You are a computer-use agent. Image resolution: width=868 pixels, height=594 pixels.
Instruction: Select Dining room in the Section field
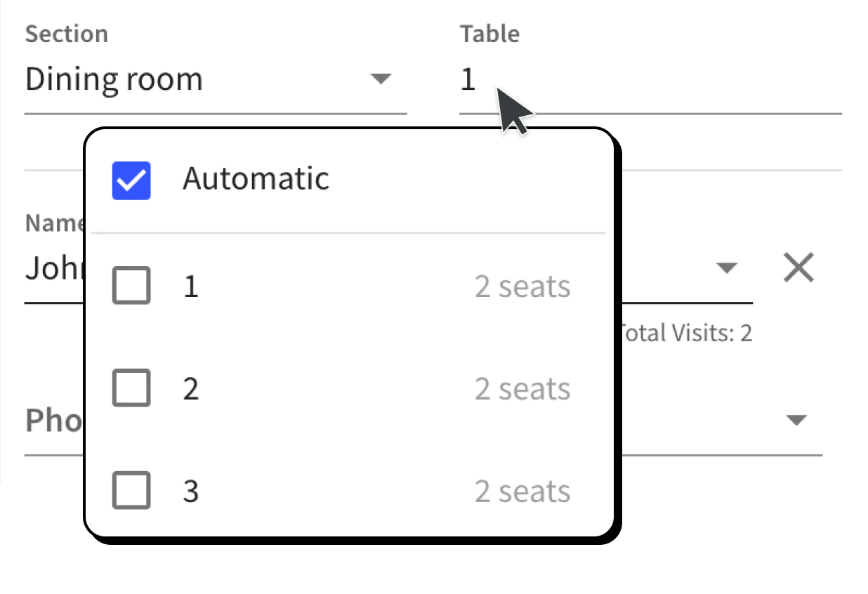coord(114,79)
